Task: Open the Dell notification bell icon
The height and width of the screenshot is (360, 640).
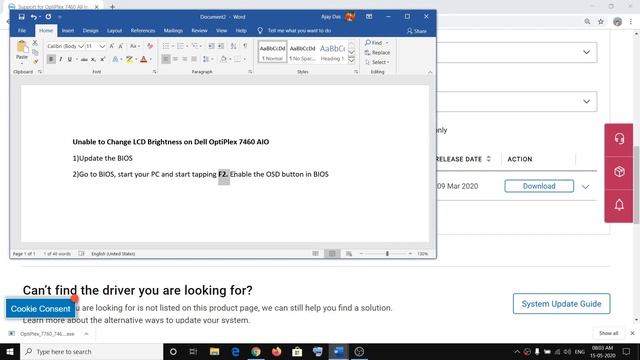Action: [x=619, y=205]
